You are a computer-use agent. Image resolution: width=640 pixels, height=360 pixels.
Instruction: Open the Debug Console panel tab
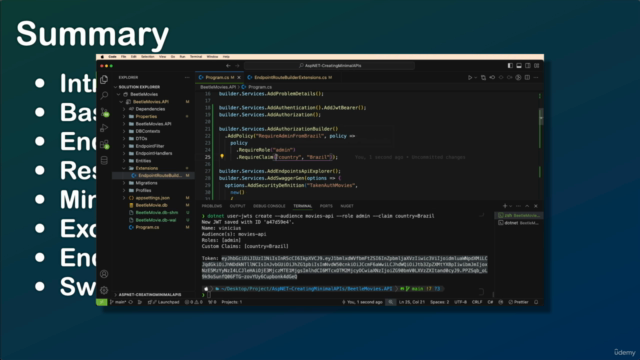269,206
